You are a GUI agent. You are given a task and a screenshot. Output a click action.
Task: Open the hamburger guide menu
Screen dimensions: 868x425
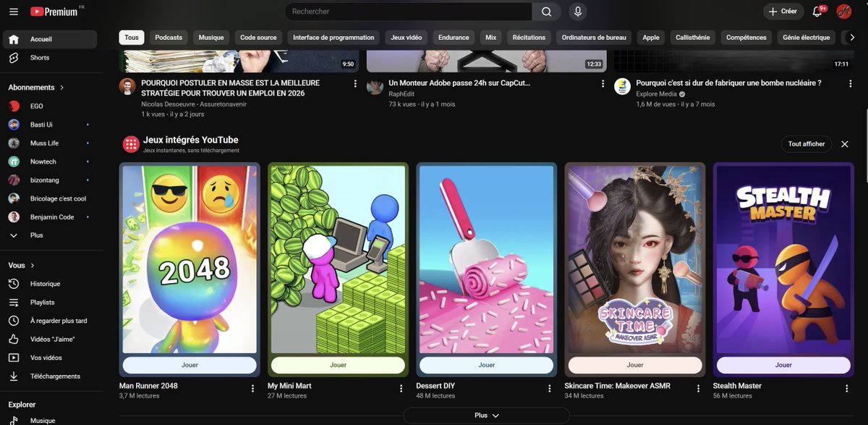[x=13, y=12]
